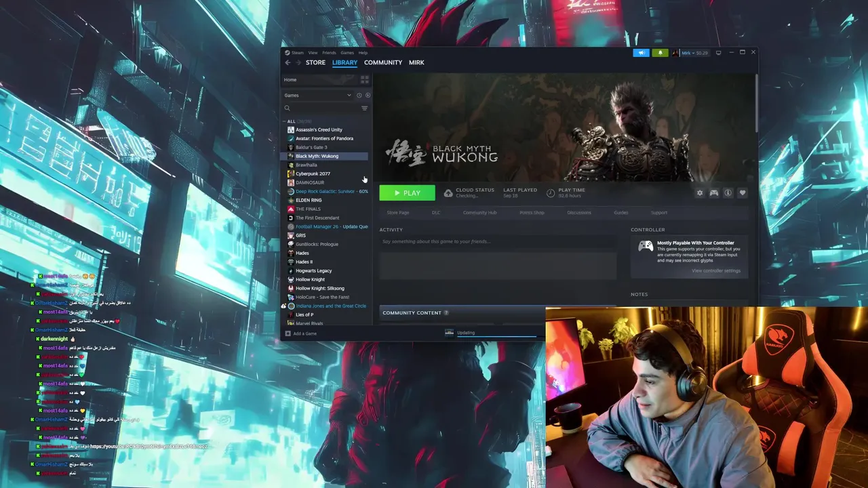Open the Games filter dropdown
The height and width of the screenshot is (488, 868).
(x=318, y=95)
